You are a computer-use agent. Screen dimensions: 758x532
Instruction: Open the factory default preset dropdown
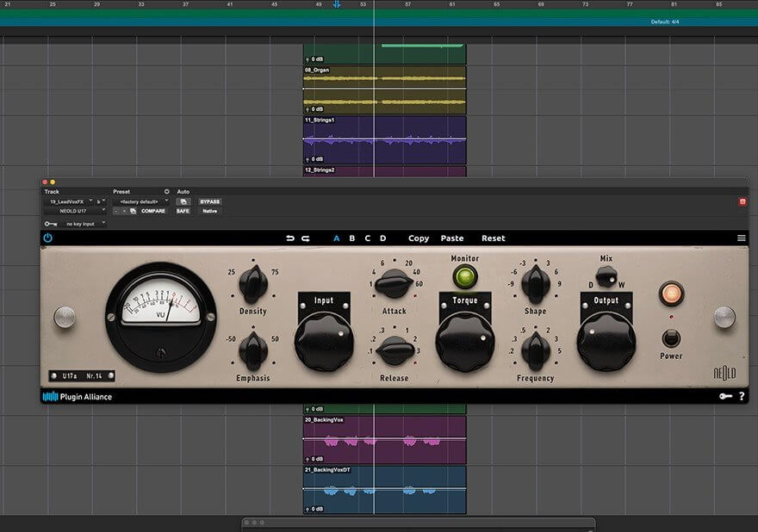tap(140, 201)
